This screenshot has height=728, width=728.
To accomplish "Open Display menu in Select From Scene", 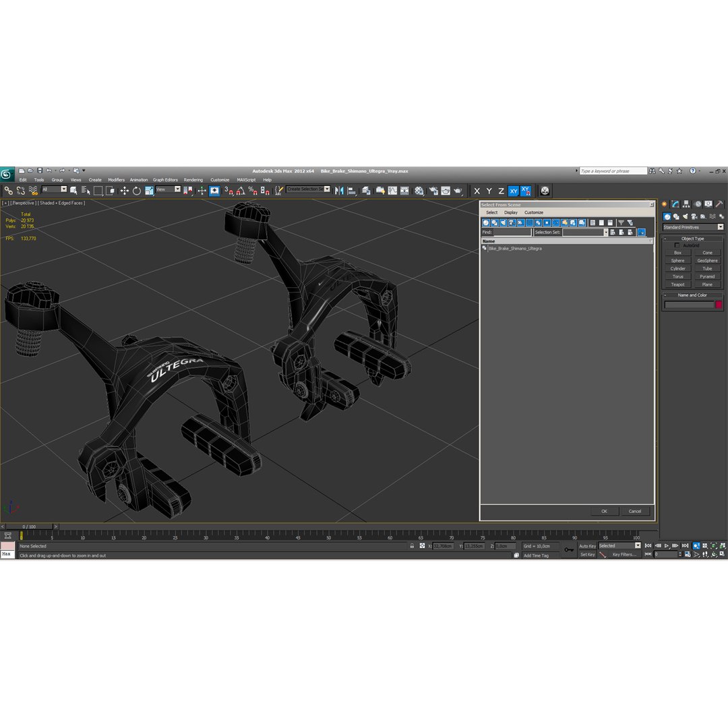I will (511, 212).
